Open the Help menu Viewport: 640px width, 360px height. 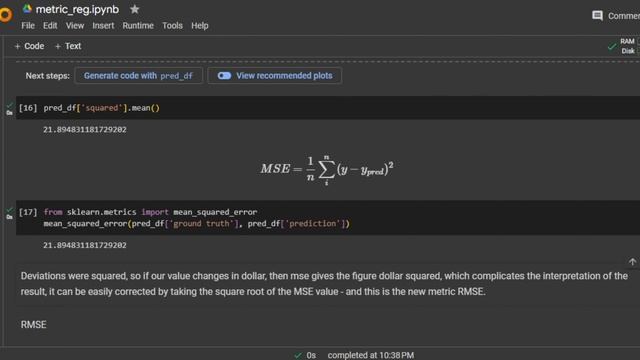click(x=200, y=25)
